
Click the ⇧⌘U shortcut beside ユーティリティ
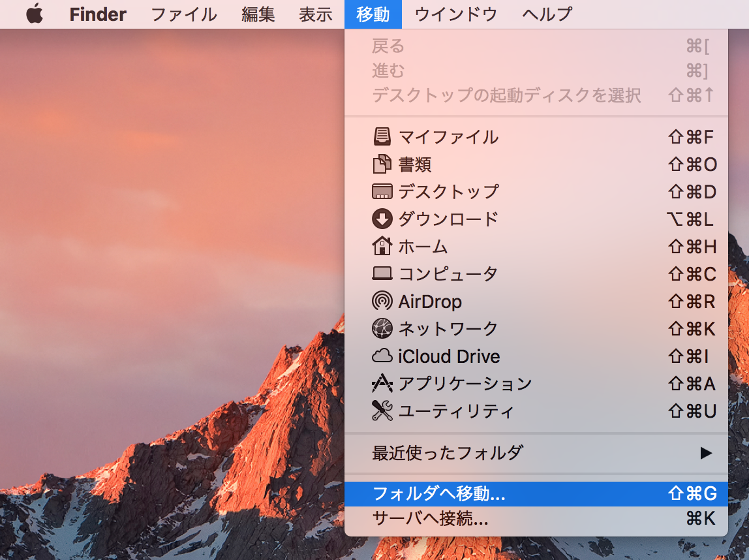(692, 411)
